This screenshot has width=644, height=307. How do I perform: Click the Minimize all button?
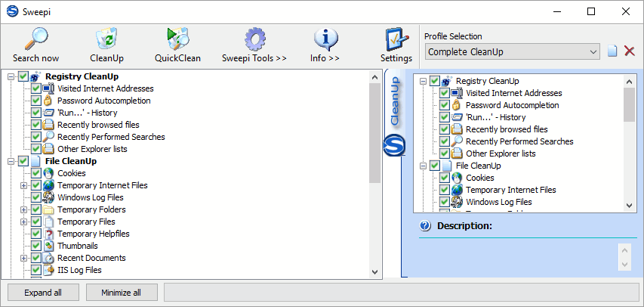point(122,293)
